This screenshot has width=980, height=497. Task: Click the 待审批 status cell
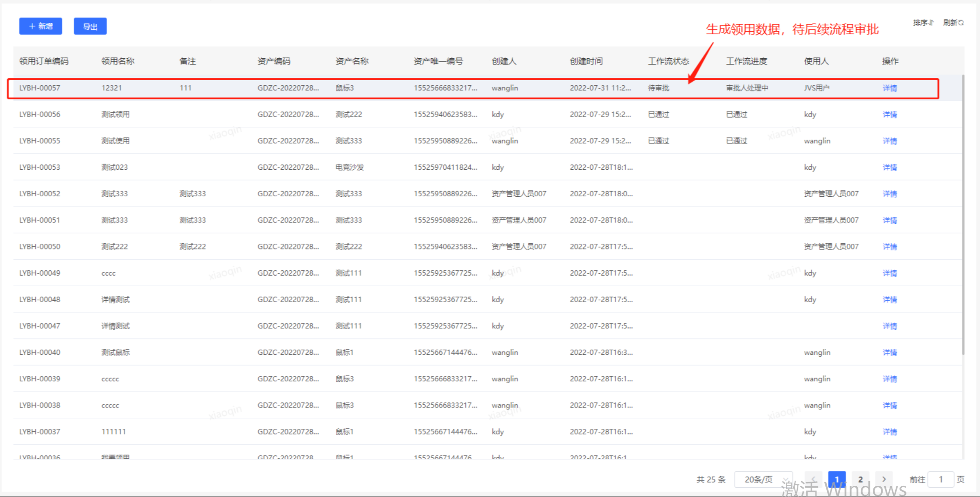[x=659, y=88]
